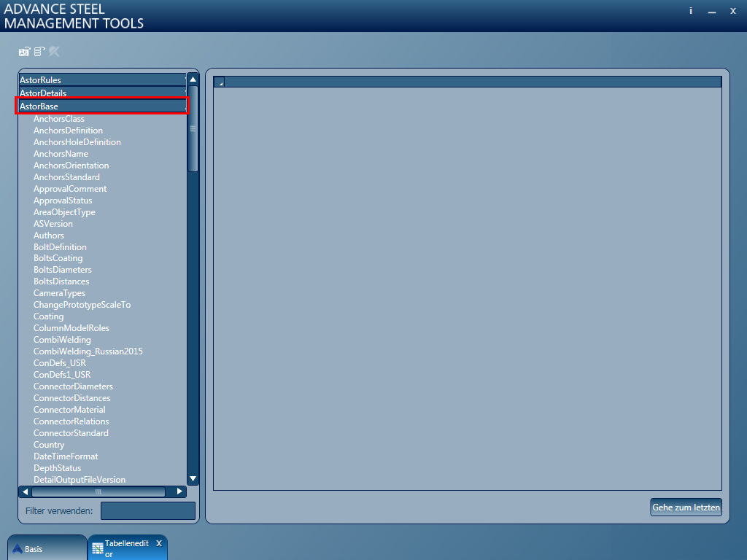This screenshot has height=560, width=747.
Task: Click the horizontal scroll-right arrow
Action: [179, 491]
